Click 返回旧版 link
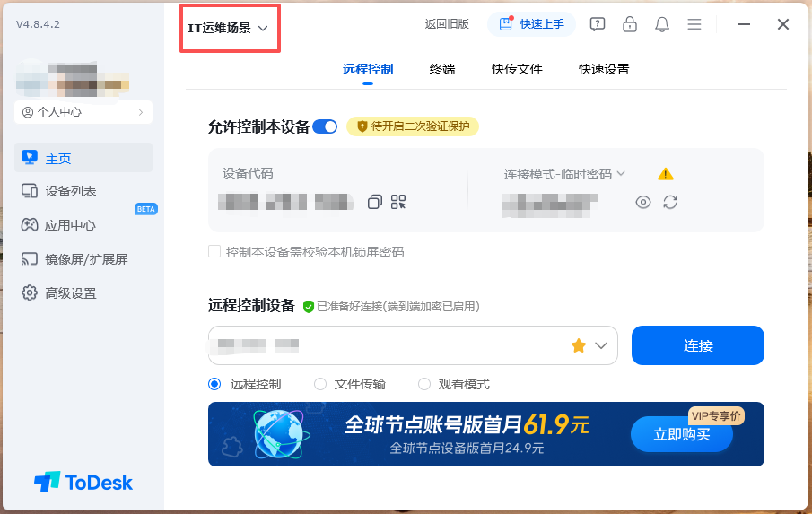Image resolution: width=812 pixels, height=514 pixels. coord(447,24)
